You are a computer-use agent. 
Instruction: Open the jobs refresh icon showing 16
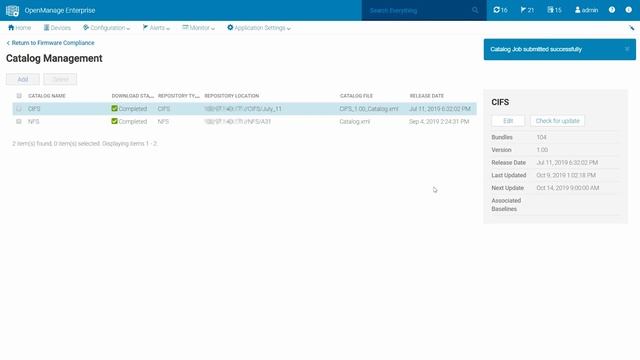[x=500, y=10]
